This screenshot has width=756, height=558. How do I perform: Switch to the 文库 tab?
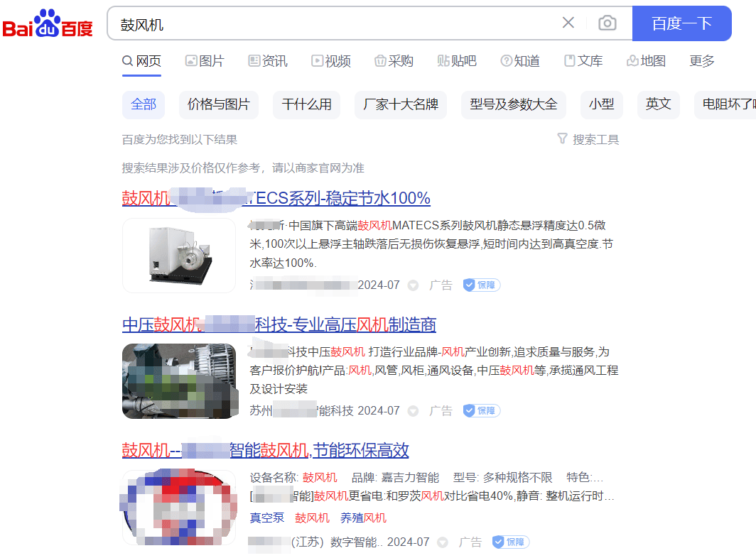583,61
